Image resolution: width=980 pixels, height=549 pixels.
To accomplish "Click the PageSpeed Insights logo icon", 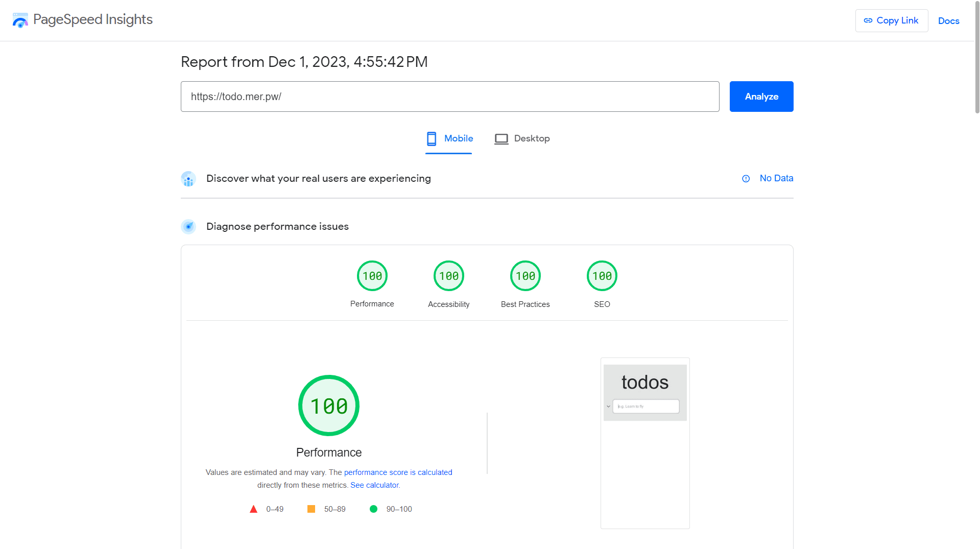I will [20, 20].
